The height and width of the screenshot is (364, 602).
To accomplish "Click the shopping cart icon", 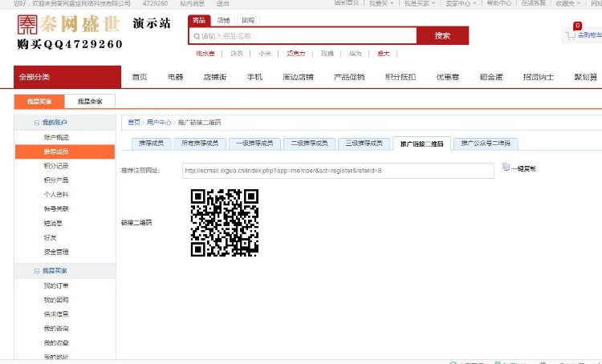I will (571, 35).
